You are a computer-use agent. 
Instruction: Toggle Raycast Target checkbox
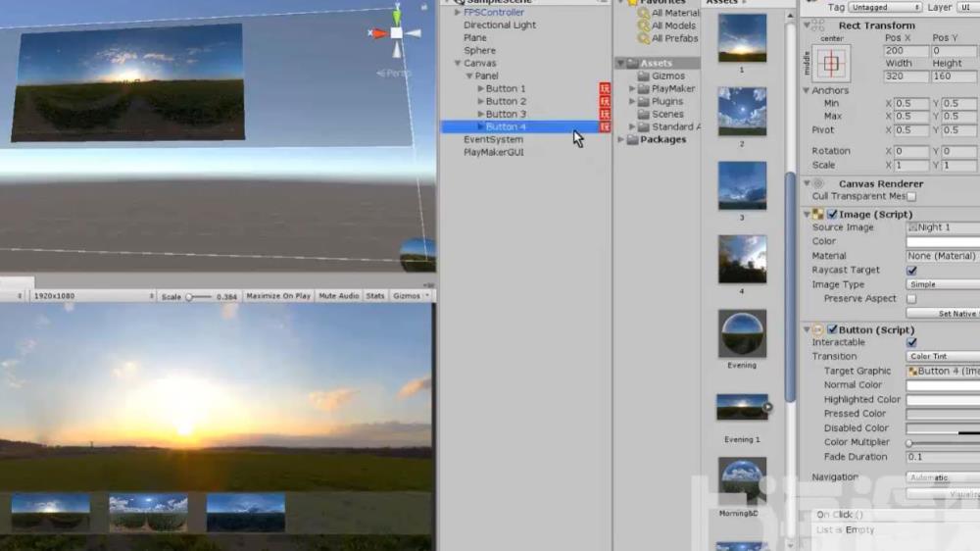911,271
